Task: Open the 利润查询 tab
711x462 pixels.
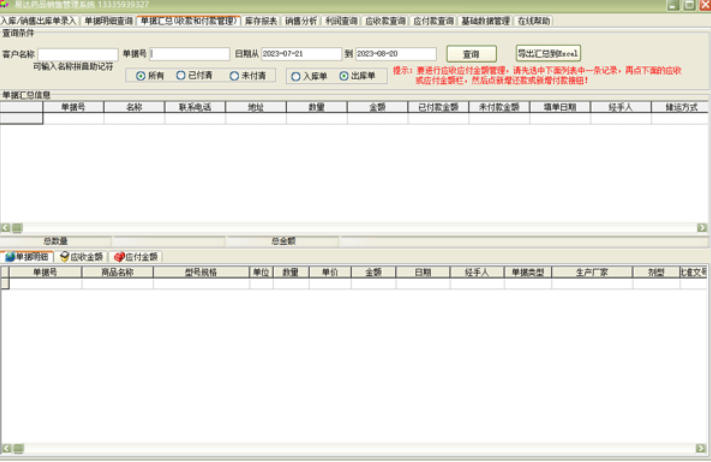Action: [x=341, y=21]
